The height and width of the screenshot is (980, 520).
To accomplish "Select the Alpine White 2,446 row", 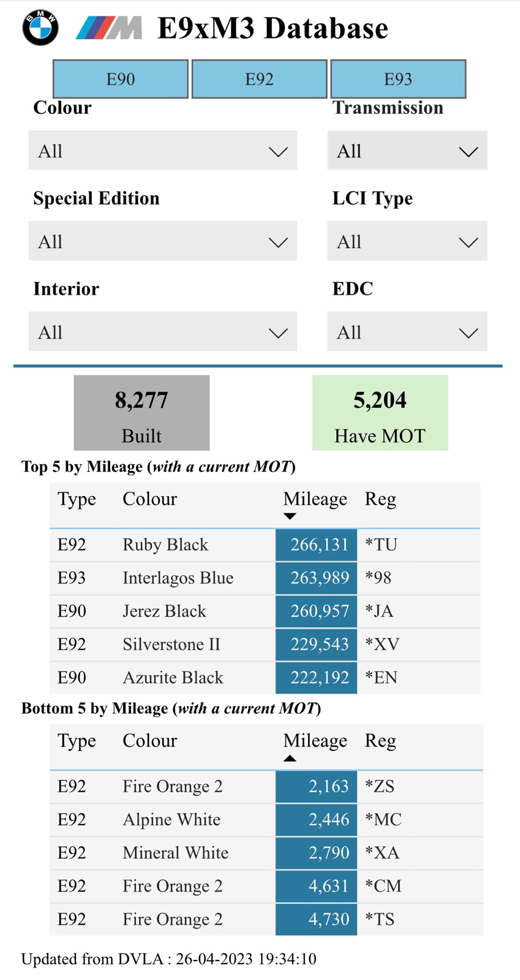I will click(x=266, y=820).
